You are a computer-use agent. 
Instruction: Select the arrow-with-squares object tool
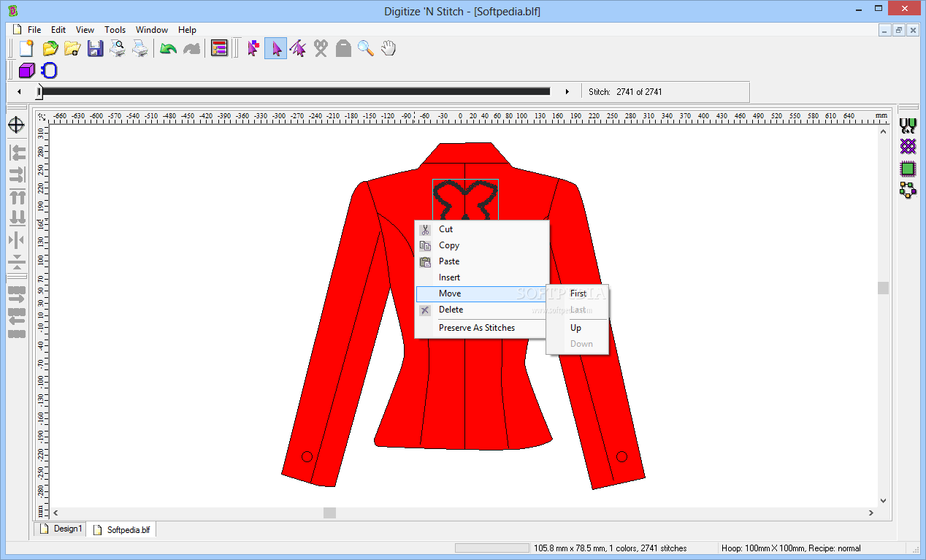(253, 49)
